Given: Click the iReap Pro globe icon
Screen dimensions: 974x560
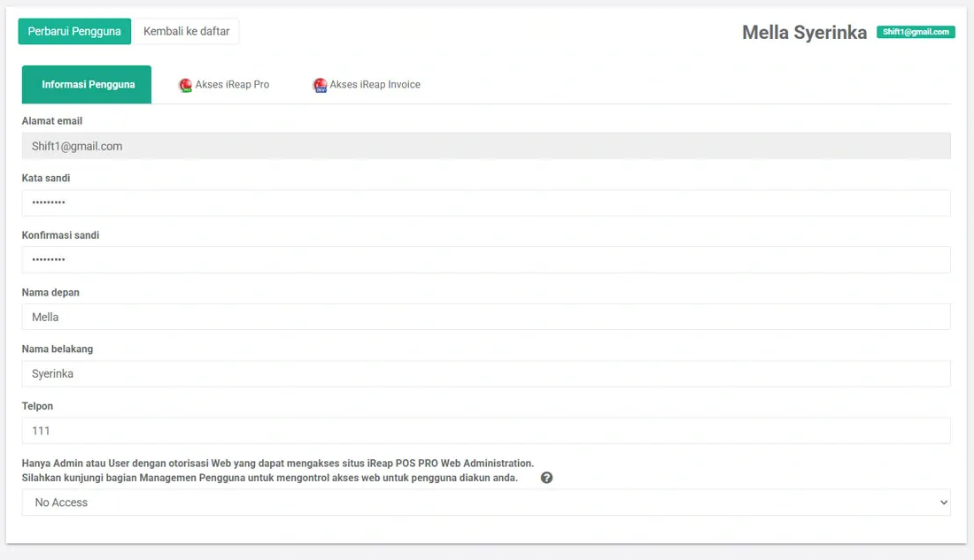Looking at the screenshot, I should [x=186, y=85].
